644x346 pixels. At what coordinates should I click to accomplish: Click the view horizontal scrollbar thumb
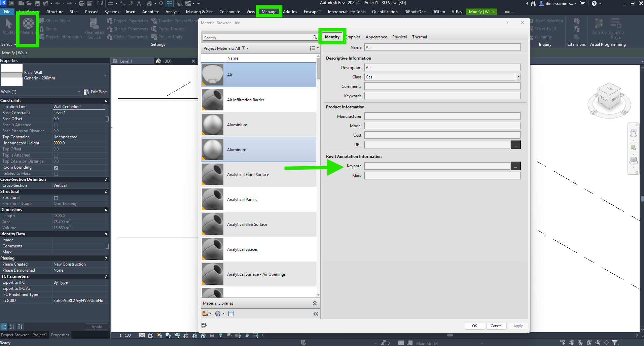(x=450, y=335)
